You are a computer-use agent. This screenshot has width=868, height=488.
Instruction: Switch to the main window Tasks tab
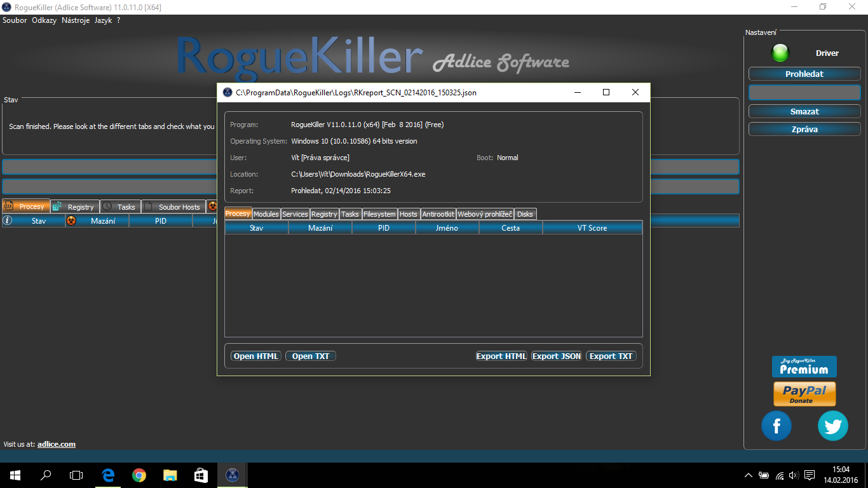tap(120, 207)
